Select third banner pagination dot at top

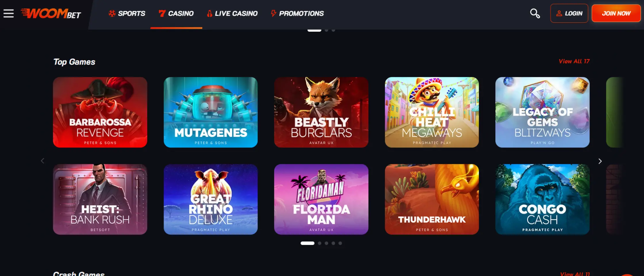point(333,30)
